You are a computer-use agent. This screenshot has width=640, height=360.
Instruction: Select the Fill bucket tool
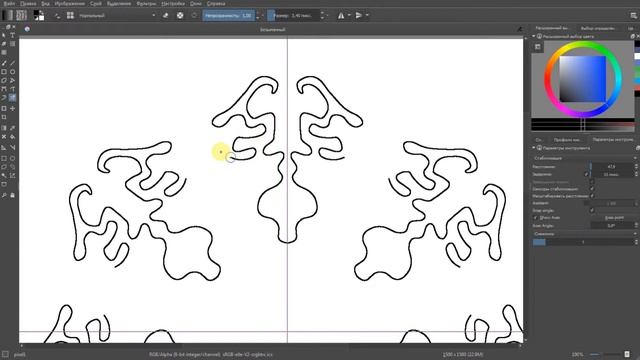[13, 137]
